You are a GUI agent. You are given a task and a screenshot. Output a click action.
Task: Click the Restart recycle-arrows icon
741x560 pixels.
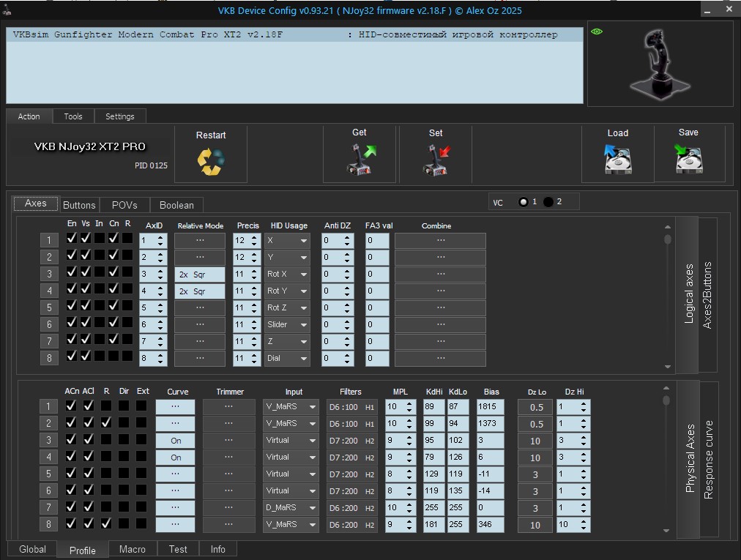(211, 162)
